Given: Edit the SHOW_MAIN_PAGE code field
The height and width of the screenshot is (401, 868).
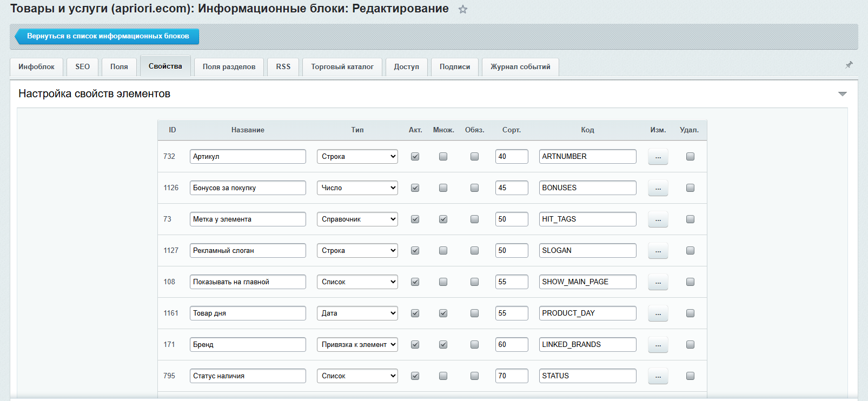Looking at the screenshot, I should (x=587, y=282).
